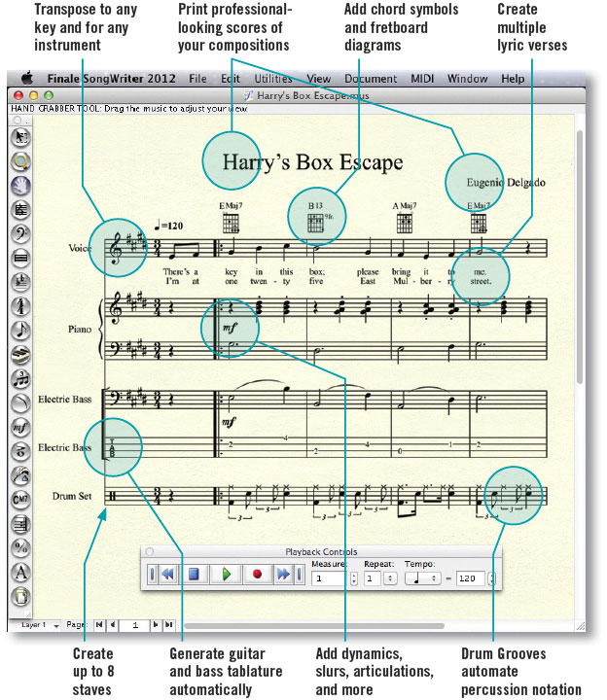Open the Layer 1 dropdown
The height and width of the screenshot is (700, 607).
point(40,625)
